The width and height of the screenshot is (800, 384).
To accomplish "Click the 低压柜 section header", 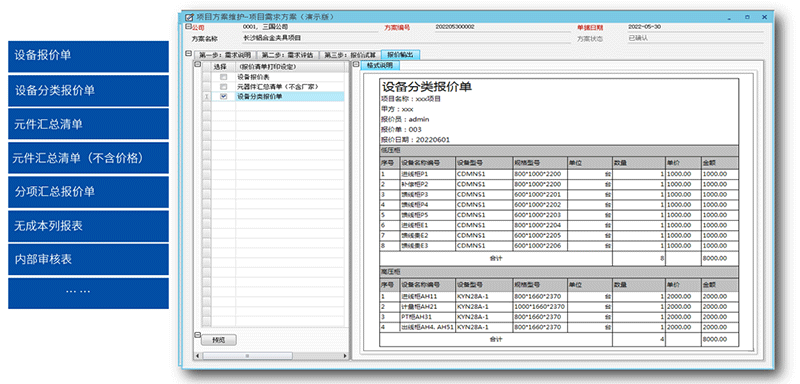I will [x=559, y=150].
